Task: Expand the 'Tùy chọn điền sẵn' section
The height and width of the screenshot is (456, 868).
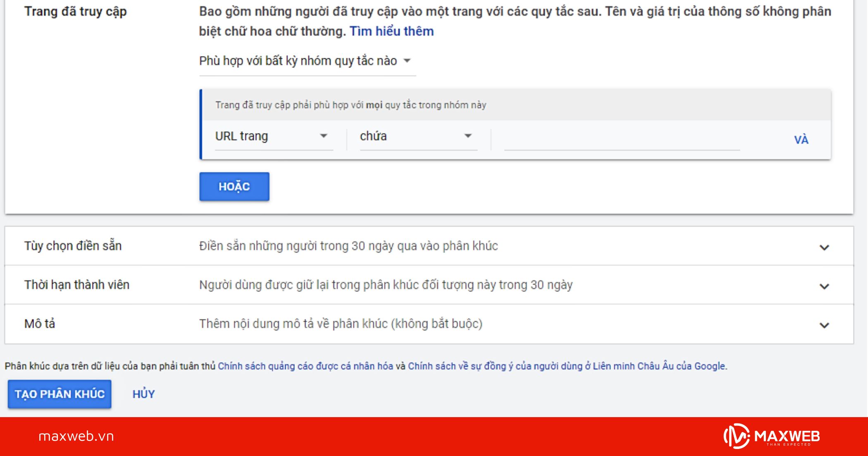Action: pos(825,246)
